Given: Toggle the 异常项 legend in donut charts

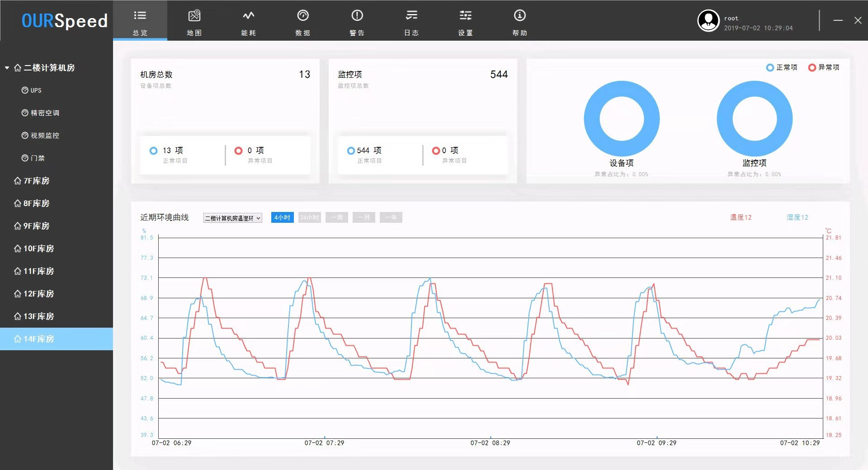Looking at the screenshot, I should 824,67.
